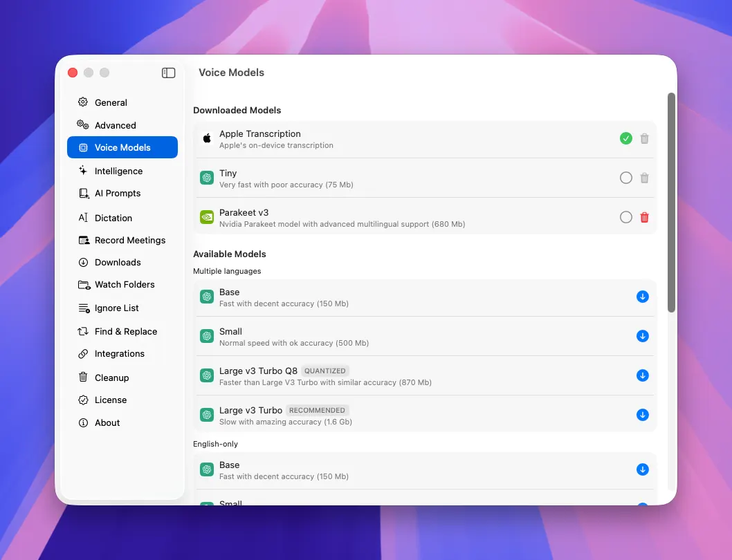Click the Multiple languages label

click(227, 271)
